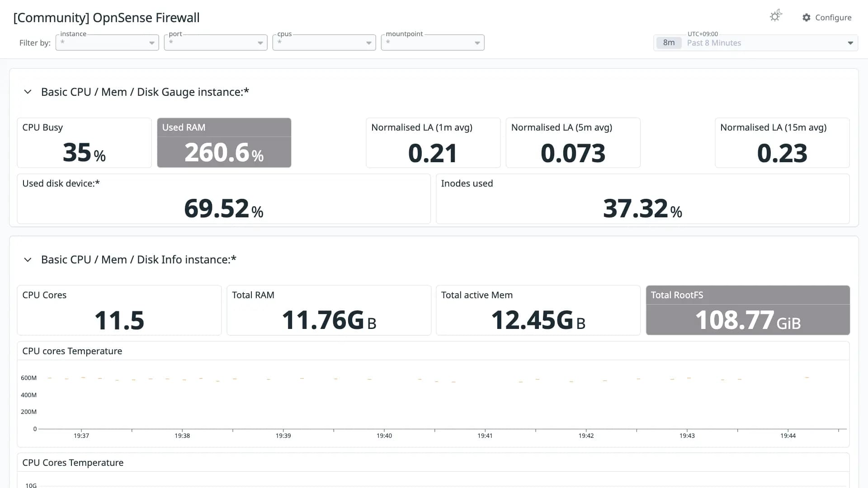Image resolution: width=868 pixels, height=488 pixels.
Task: Select the CPU Busy 35% widget
Action: [84, 143]
